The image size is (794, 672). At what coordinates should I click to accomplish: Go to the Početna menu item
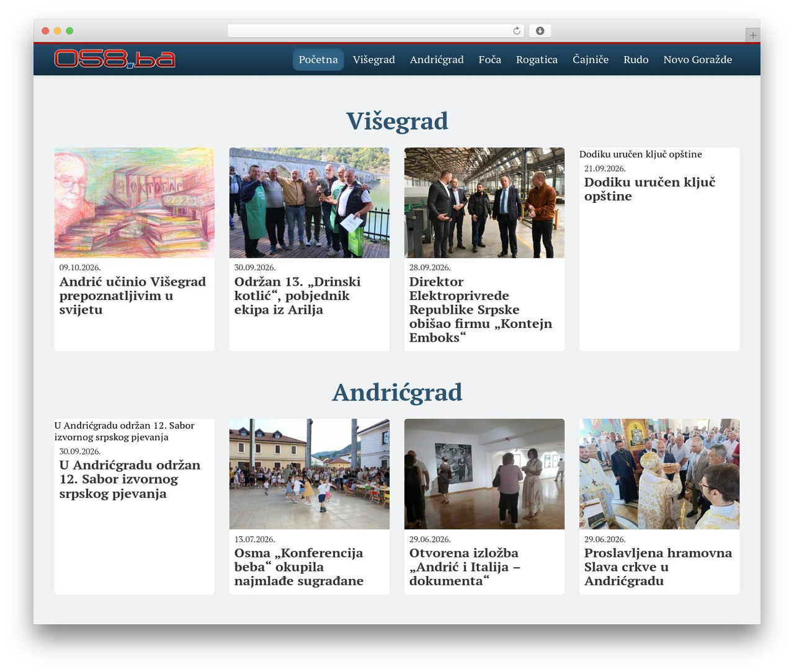click(318, 60)
